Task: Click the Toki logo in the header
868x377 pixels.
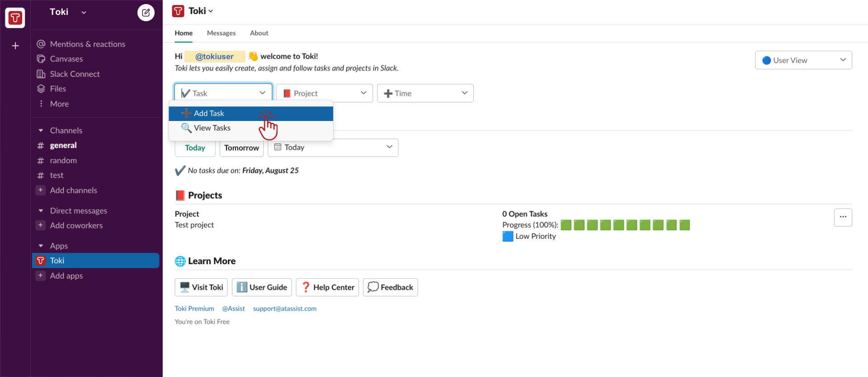Action: click(x=178, y=11)
